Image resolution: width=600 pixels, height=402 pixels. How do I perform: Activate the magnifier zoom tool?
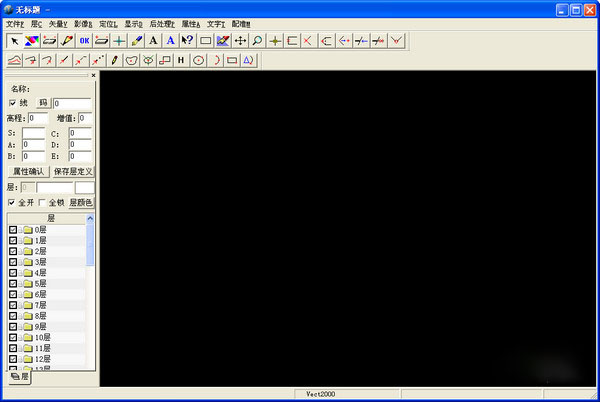point(257,41)
